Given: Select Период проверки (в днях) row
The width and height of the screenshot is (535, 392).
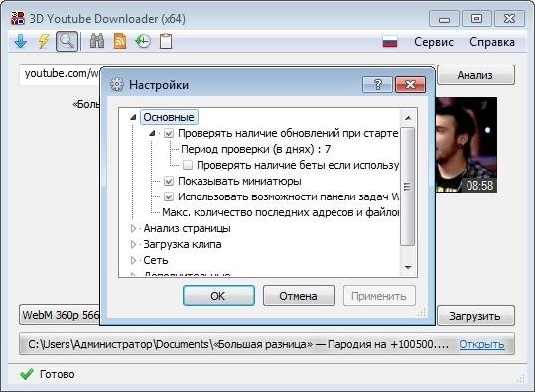Looking at the screenshot, I should [x=255, y=149].
